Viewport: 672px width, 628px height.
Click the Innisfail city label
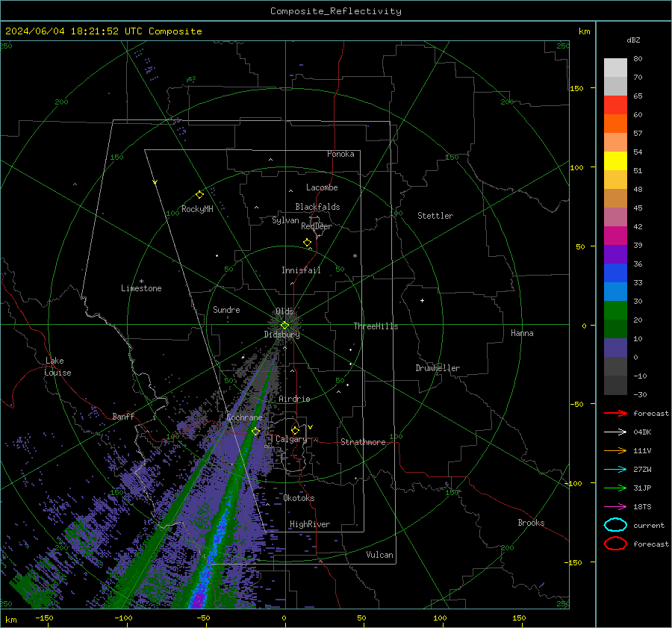coord(301,270)
